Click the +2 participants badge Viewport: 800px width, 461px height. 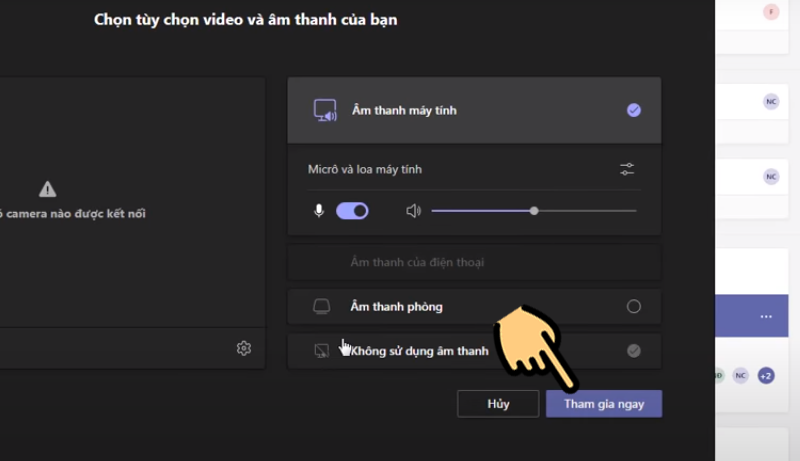pyautogui.click(x=766, y=376)
